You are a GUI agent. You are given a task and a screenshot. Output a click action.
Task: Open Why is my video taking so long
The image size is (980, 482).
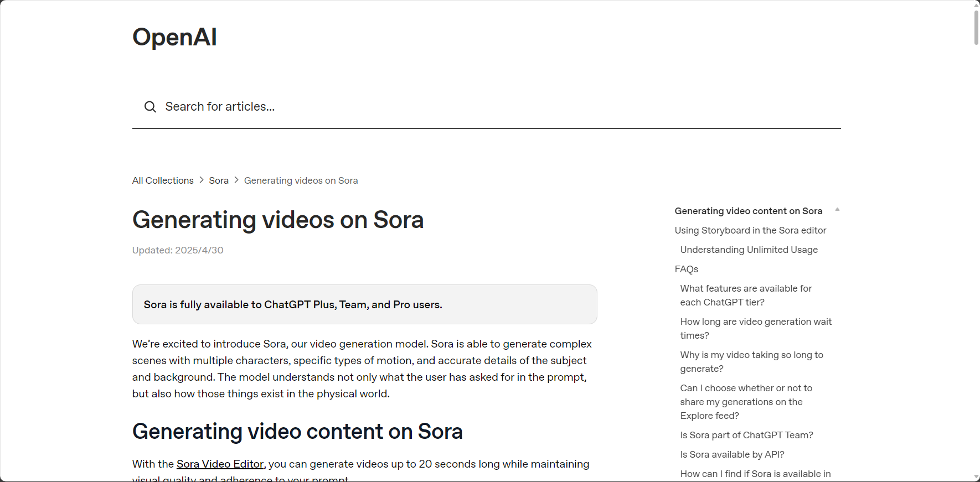tap(751, 361)
